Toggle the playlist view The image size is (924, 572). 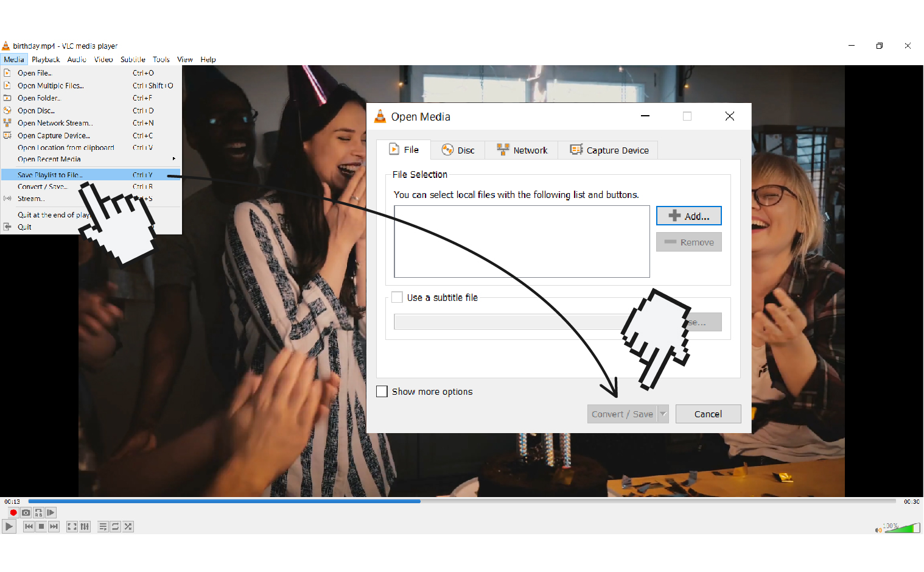tap(103, 526)
